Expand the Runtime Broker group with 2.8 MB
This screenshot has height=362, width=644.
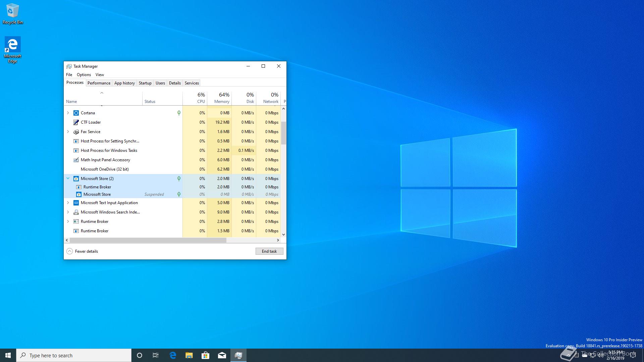click(68, 222)
